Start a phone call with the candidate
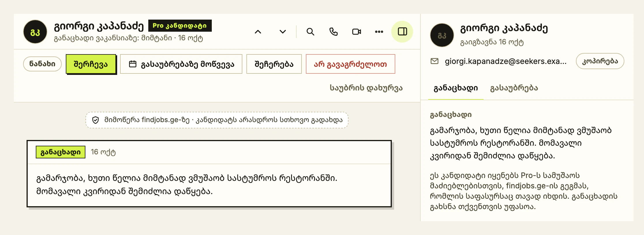This screenshot has width=644, height=235. coord(334,32)
